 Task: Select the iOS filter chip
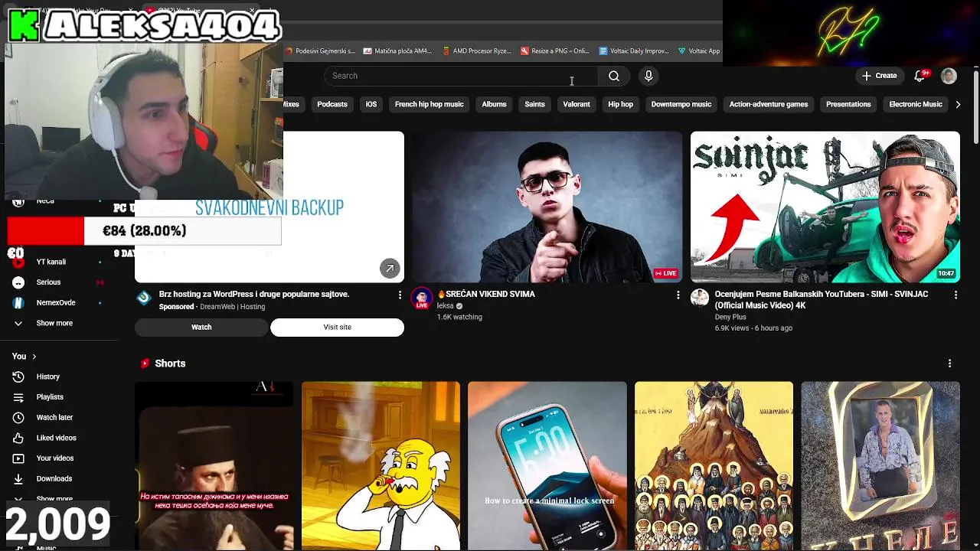pyautogui.click(x=371, y=104)
